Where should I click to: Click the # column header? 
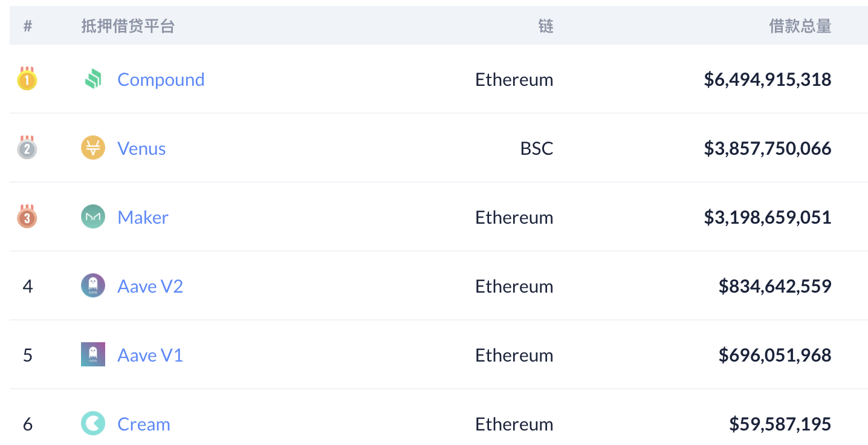click(x=27, y=26)
